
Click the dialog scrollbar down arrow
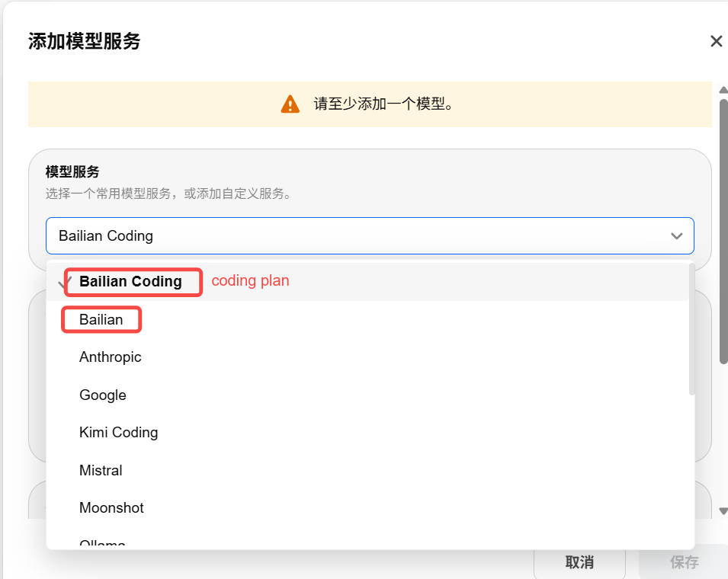pos(723,511)
